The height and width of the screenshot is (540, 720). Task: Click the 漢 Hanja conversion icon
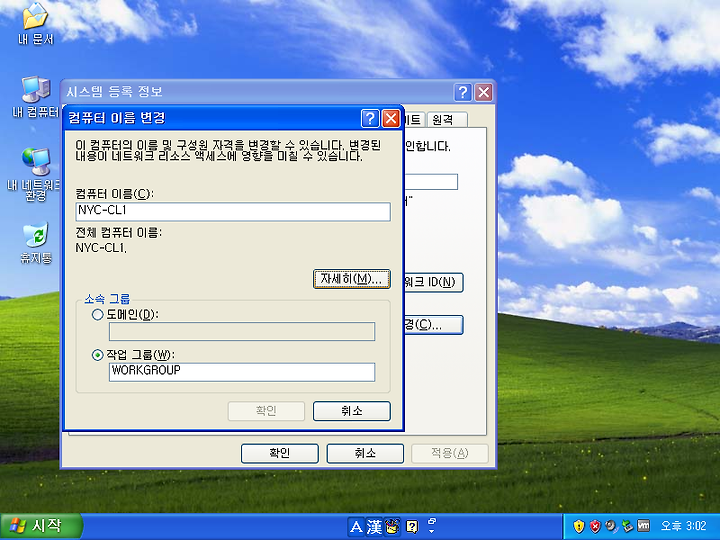coord(374,527)
